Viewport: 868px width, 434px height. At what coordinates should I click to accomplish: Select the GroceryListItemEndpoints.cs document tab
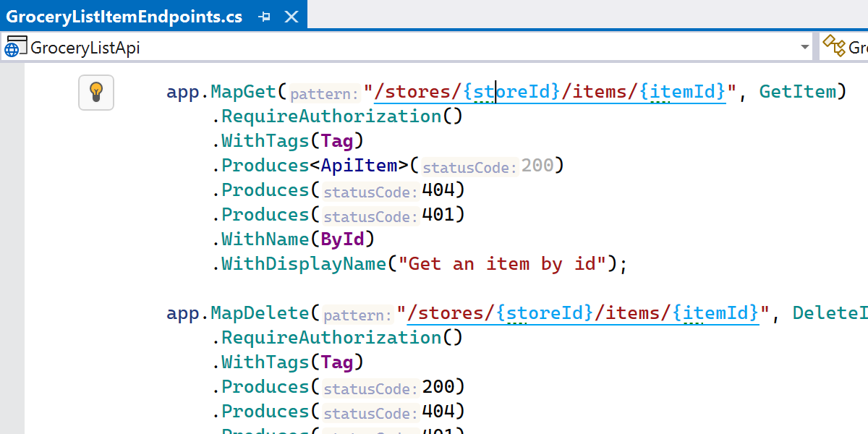coord(124,17)
